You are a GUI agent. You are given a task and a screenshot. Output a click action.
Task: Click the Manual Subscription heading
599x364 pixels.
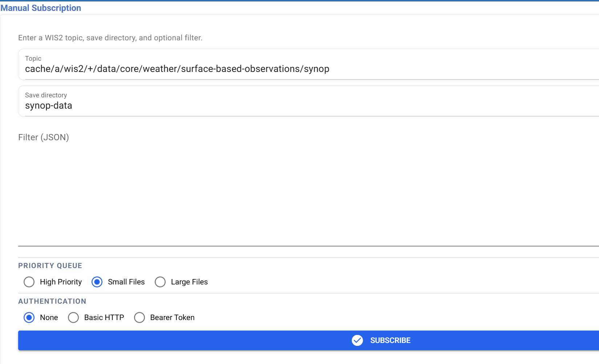(x=41, y=8)
